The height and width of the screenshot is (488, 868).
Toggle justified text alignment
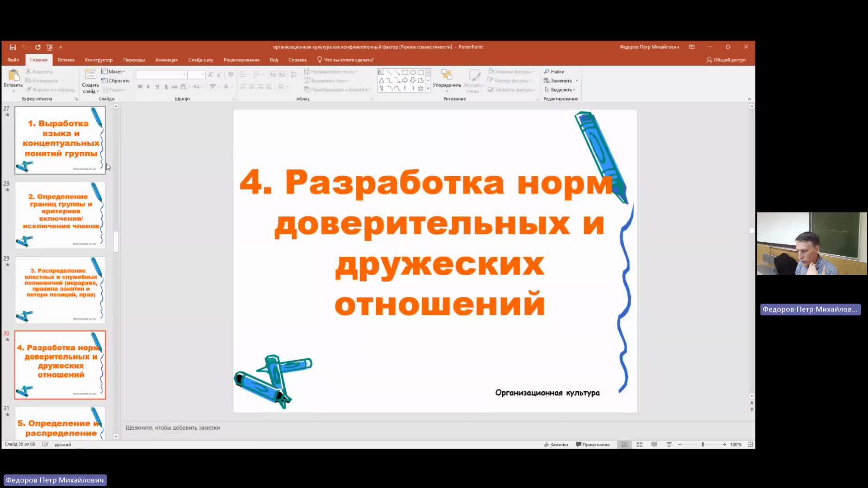[x=269, y=86]
